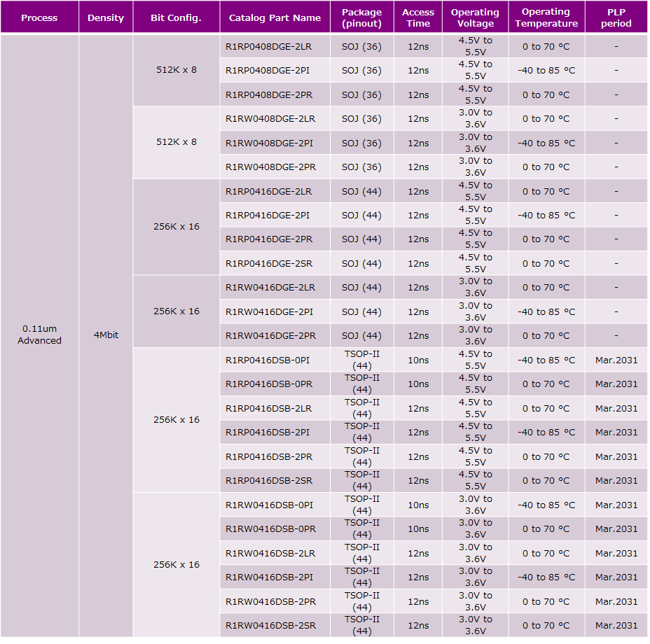
Task: Click 12ns access time of R1RP0416DSB-2LR
Action: [x=418, y=409]
